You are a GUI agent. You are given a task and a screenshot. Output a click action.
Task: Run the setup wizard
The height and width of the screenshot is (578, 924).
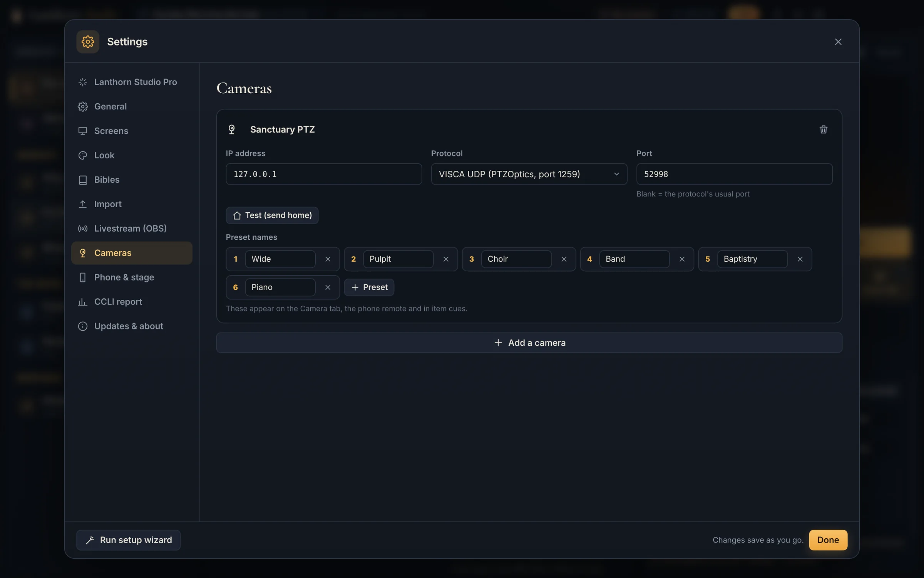pyautogui.click(x=128, y=540)
